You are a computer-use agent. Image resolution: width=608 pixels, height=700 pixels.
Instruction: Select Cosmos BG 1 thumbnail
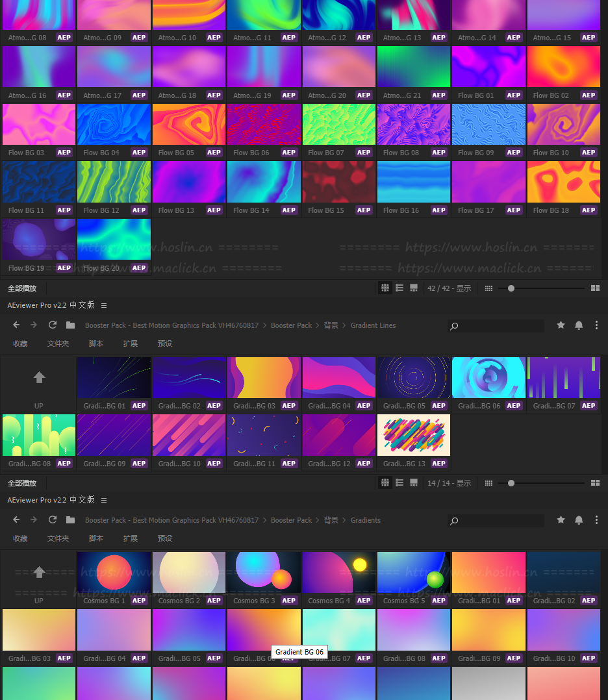point(114,572)
